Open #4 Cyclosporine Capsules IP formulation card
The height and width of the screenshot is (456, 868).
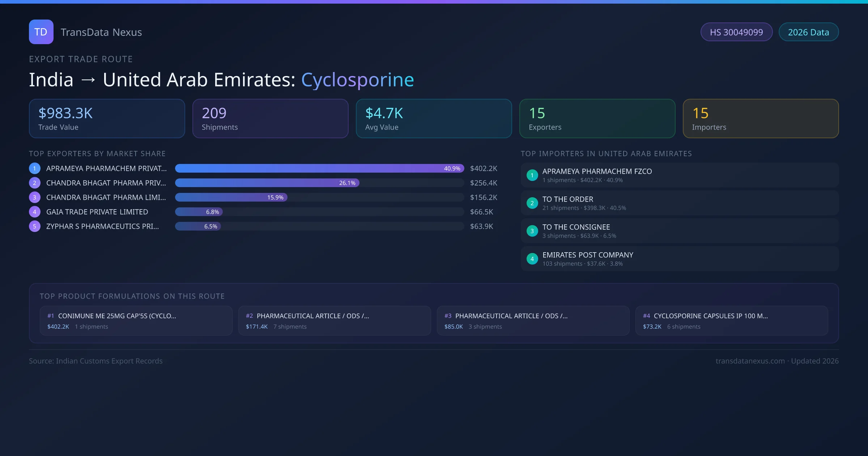click(731, 321)
